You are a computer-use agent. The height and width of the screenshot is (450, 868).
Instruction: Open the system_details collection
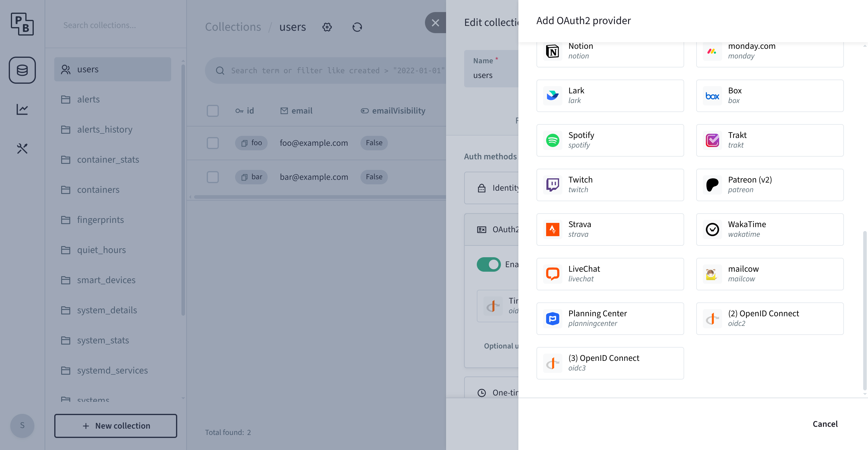[x=112, y=310]
